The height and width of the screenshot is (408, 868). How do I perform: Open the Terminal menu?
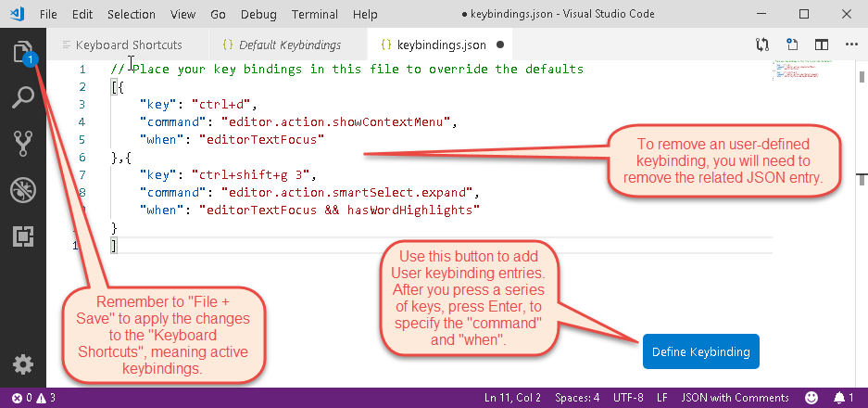pyautogui.click(x=315, y=15)
